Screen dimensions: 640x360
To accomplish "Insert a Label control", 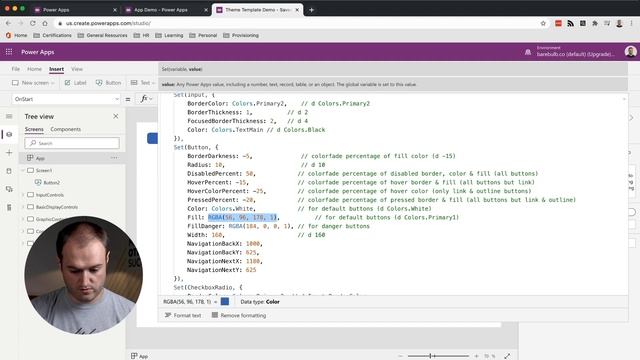I will coord(76,83).
